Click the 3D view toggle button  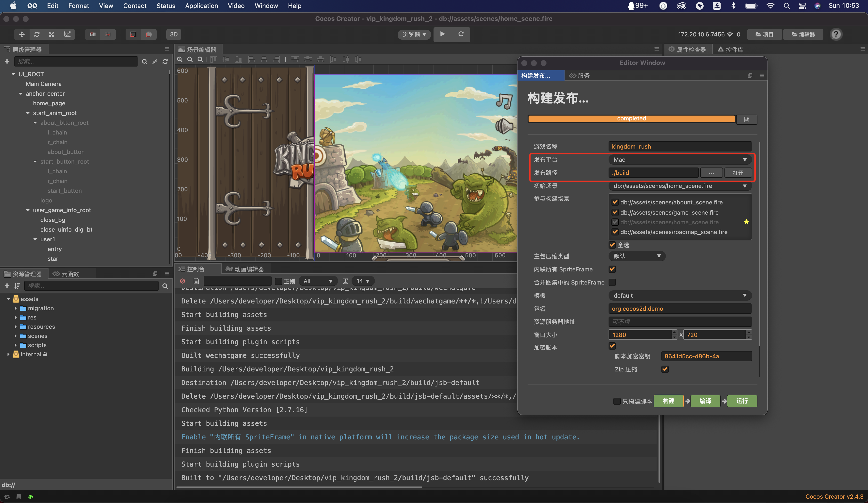point(173,34)
